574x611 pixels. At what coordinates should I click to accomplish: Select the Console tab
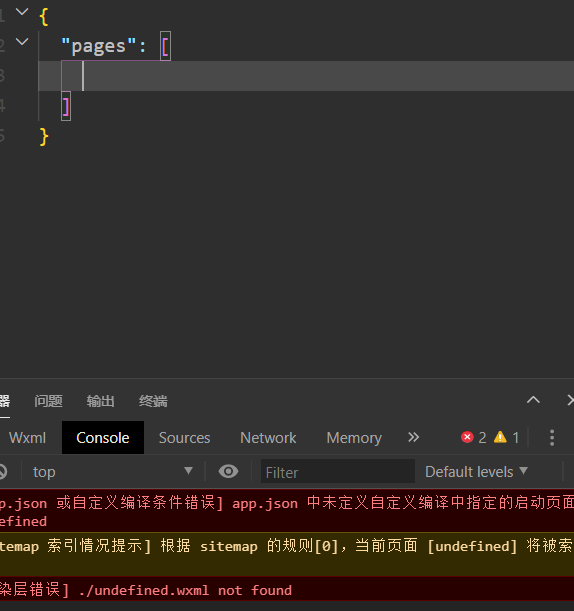[x=103, y=438]
